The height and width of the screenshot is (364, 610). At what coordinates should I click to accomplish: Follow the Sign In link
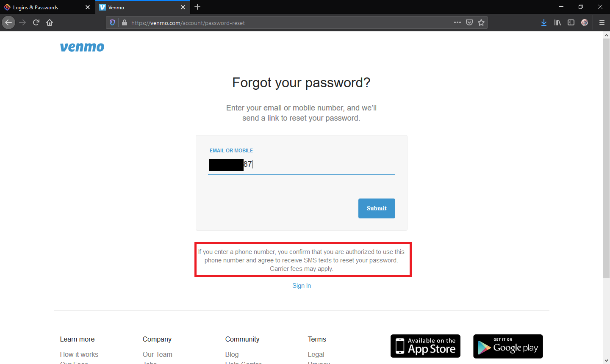302,286
